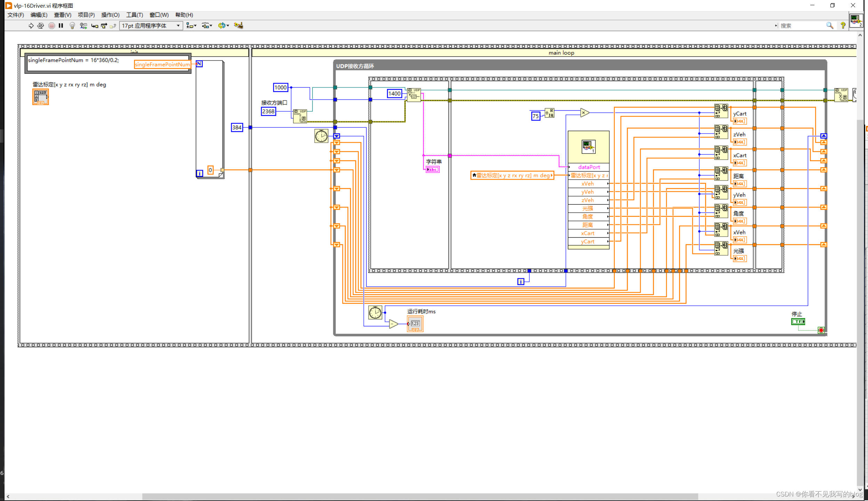Open the Reorder dropdown
Image resolution: width=868 pixels, height=501 pixels.
223,26
